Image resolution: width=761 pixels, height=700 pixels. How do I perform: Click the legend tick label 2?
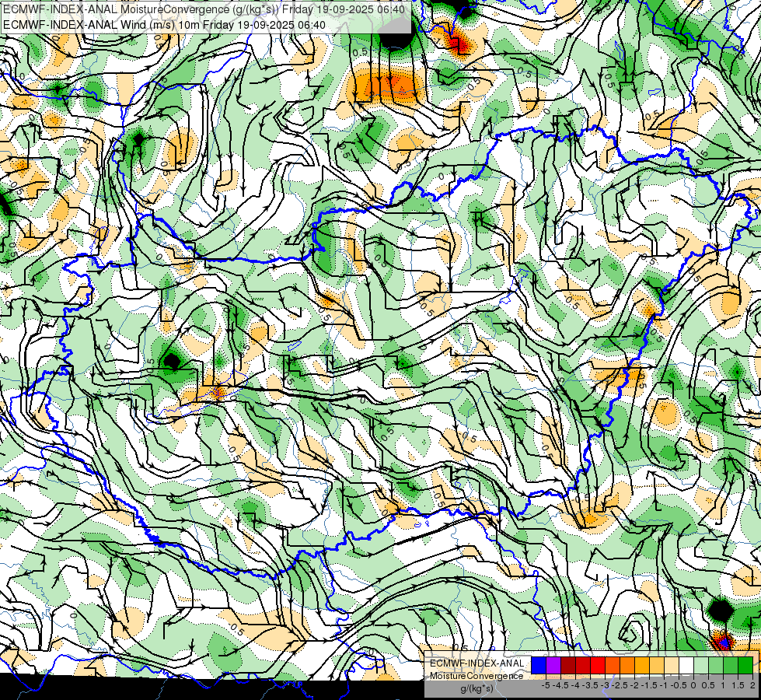click(752, 685)
